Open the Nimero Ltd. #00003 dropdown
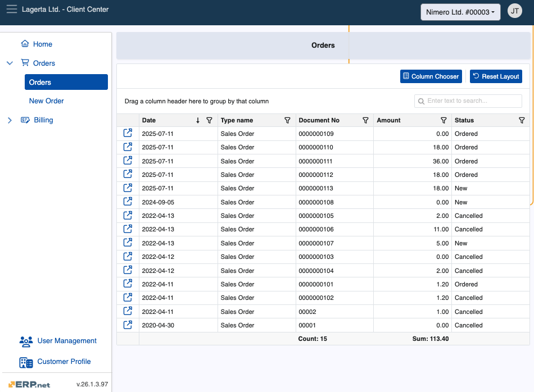The image size is (534, 392). tap(460, 12)
